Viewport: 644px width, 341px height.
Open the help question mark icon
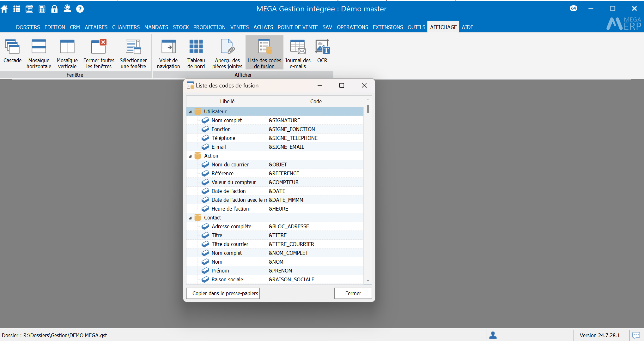[x=80, y=9]
